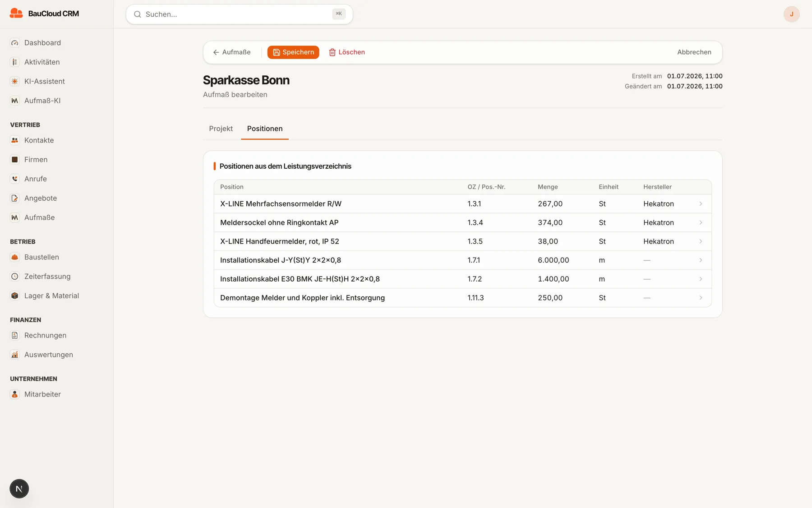Click the Hersteller column header

click(x=657, y=187)
